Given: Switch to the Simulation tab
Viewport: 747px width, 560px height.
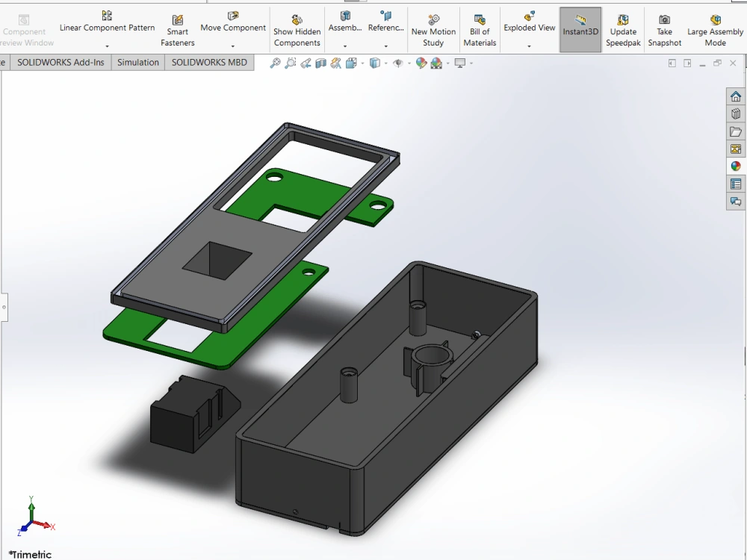Looking at the screenshot, I should pos(137,62).
